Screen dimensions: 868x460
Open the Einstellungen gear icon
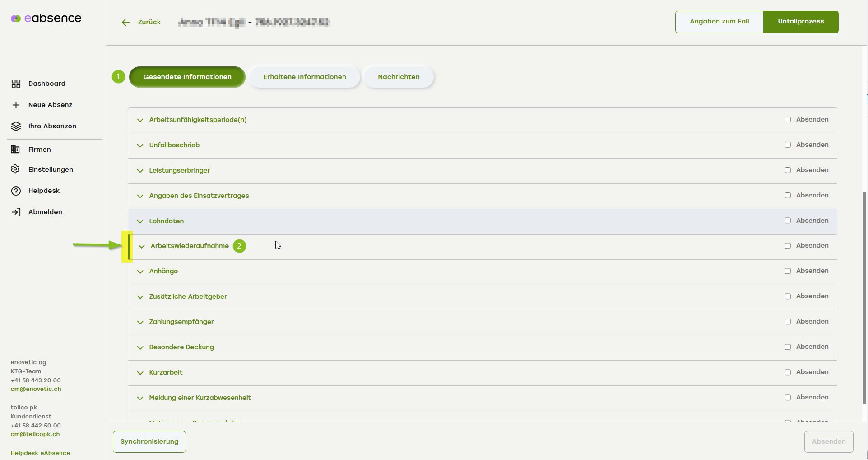pyautogui.click(x=15, y=169)
